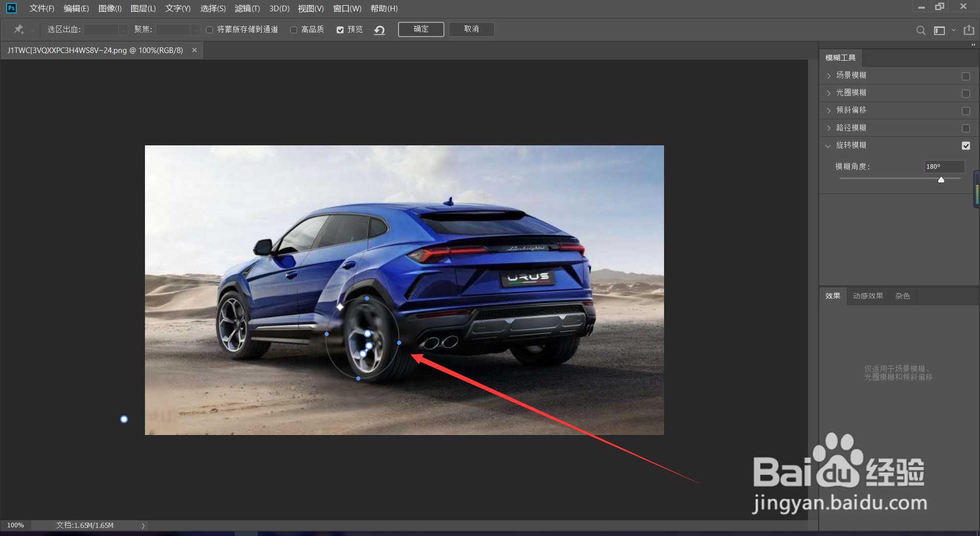
Task: Open the 文字(Y) menu
Action: click(x=178, y=9)
